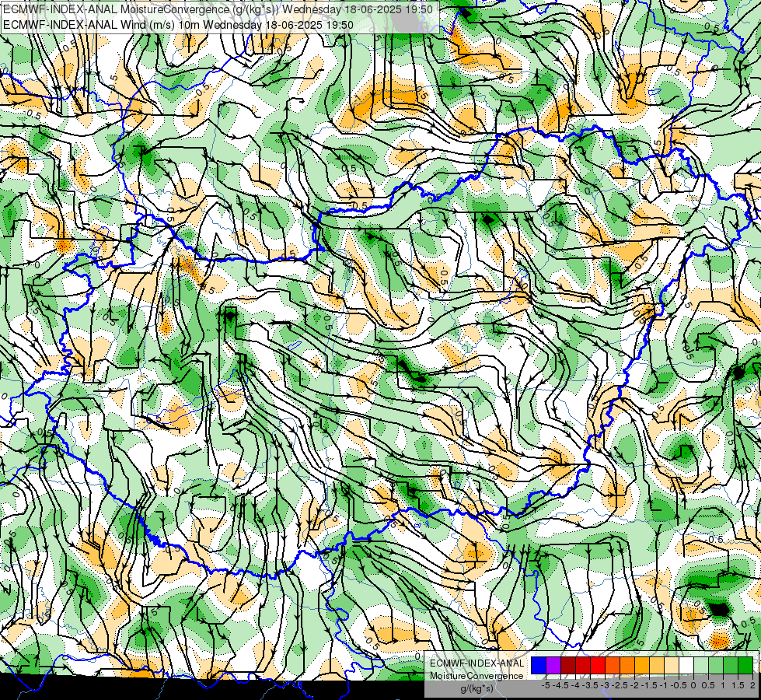The image size is (761, 700).
Task: Click the -0.5 tick value on legend
Action: click(679, 685)
